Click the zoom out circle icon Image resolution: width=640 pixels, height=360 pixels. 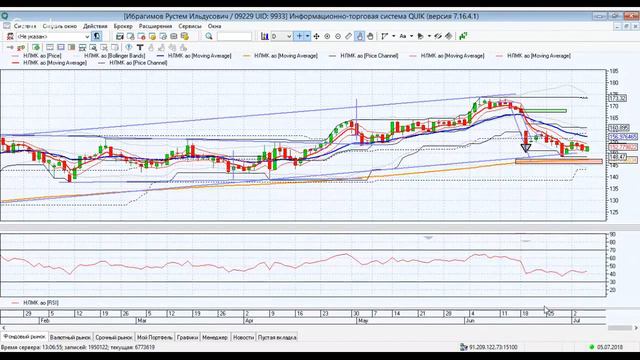[338, 36]
